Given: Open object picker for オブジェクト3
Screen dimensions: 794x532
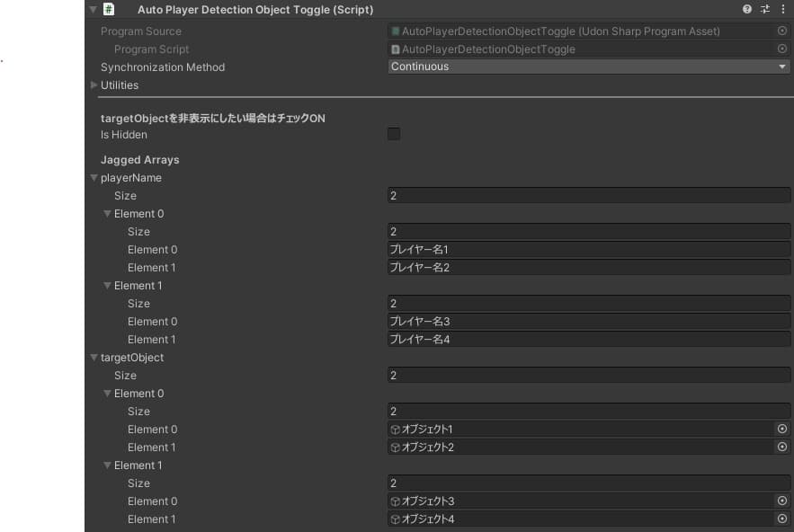Looking at the screenshot, I should (782, 501).
